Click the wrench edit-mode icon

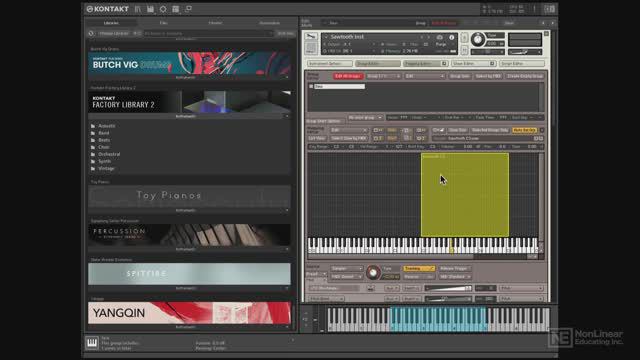(311, 37)
